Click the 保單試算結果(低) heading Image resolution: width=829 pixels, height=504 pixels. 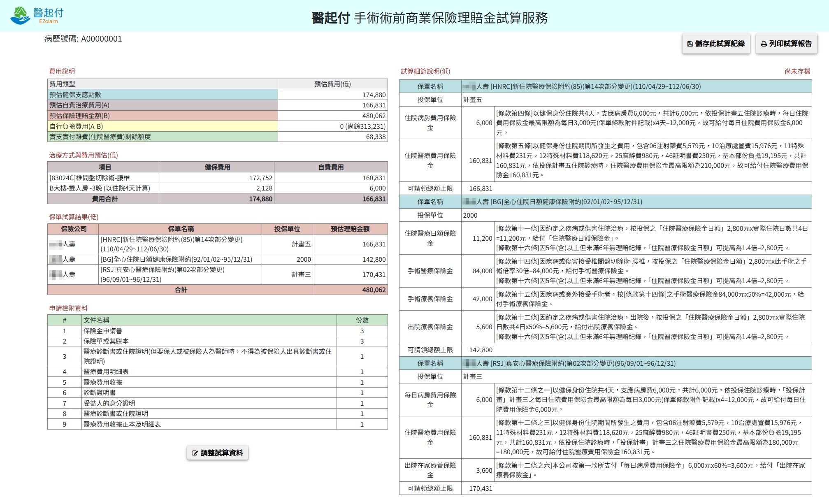coord(74,217)
